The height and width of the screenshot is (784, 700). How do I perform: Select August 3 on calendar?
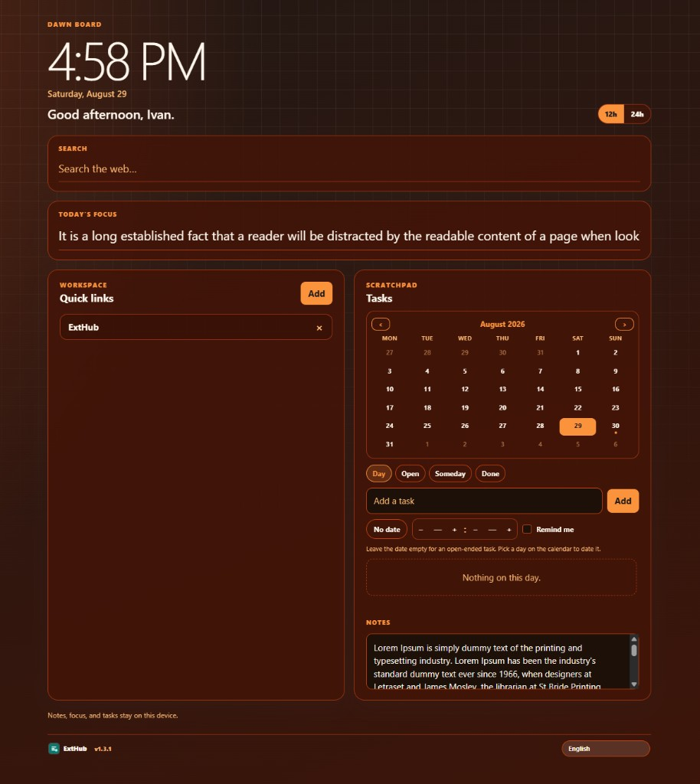(390, 371)
